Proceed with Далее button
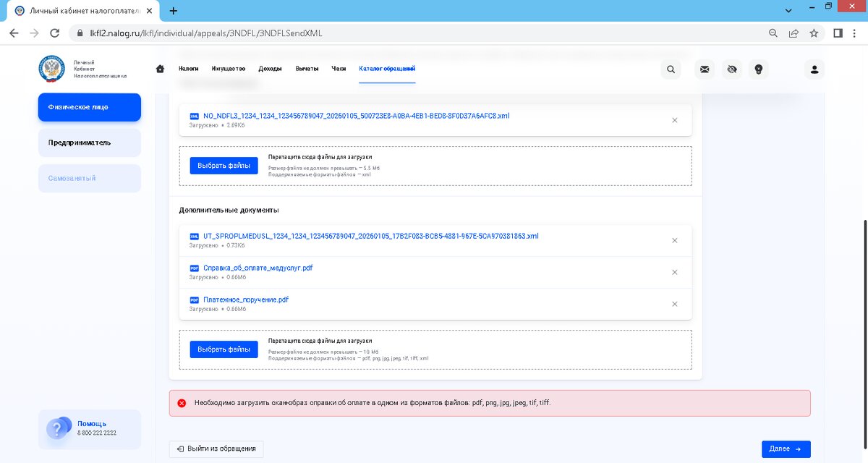The height and width of the screenshot is (463, 868). (x=786, y=449)
